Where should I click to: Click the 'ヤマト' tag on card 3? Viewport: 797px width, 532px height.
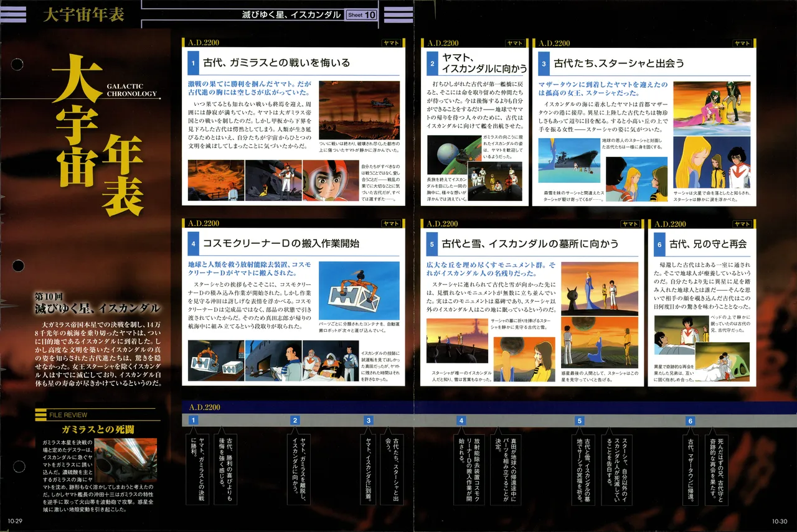click(x=742, y=43)
